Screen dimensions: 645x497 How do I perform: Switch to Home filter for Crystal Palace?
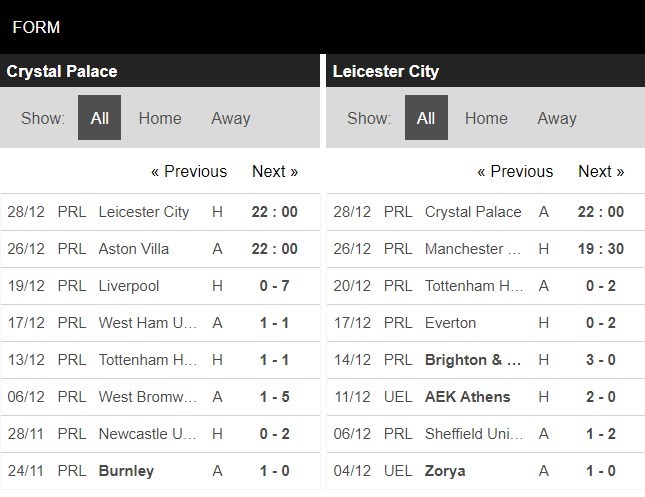tap(160, 118)
